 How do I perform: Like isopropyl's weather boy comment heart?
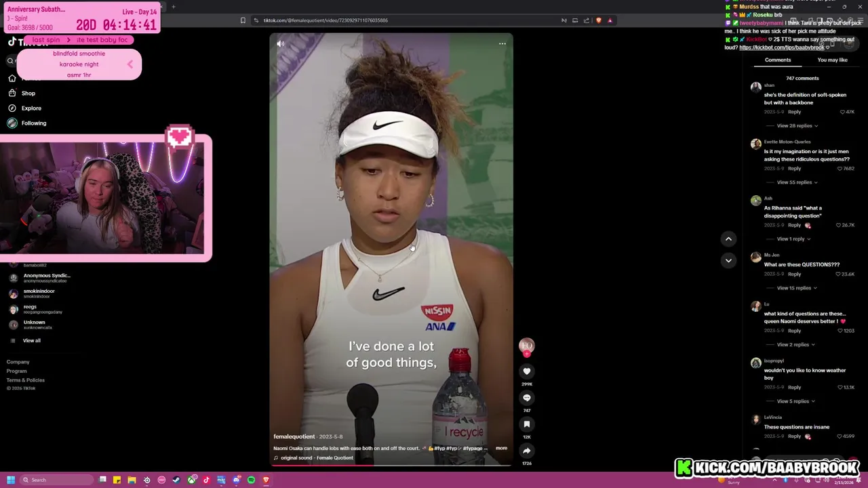pyautogui.click(x=840, y=387)
